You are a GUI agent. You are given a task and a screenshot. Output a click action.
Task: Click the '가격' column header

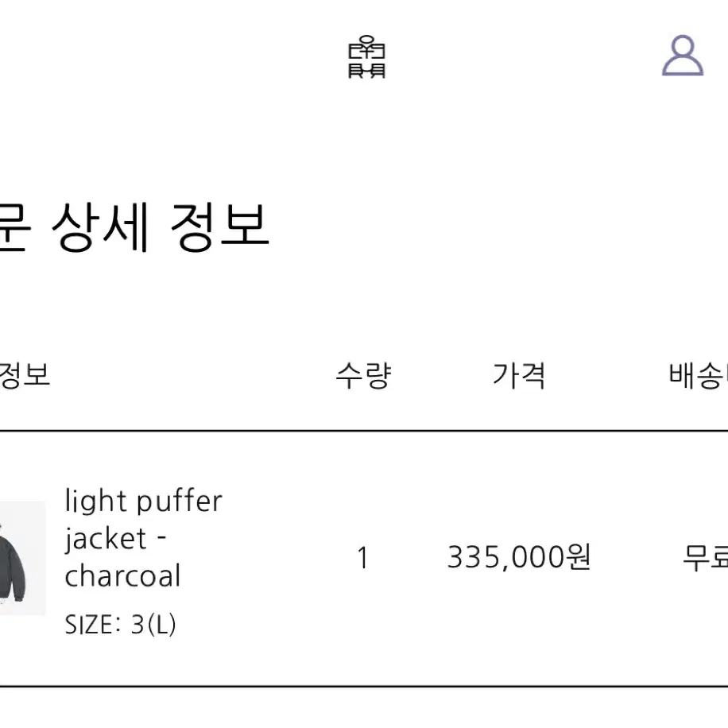(519, 376)
